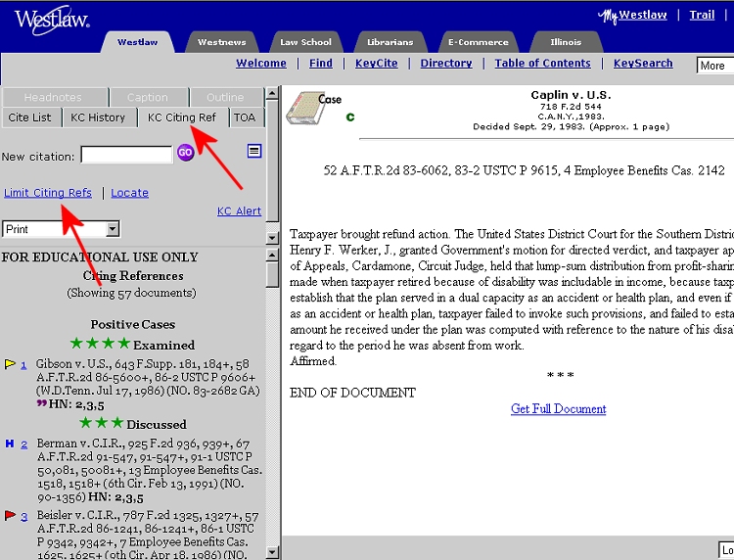Screen dimensions: 734x560
Task: Select the KC Citing Ref tab
Action: (183, 117)
